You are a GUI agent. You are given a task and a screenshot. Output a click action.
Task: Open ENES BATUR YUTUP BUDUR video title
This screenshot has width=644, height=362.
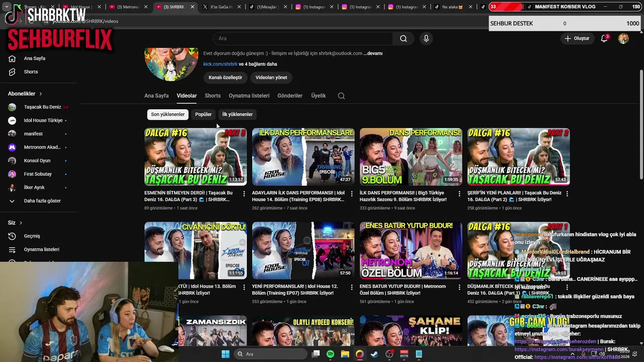403,290
